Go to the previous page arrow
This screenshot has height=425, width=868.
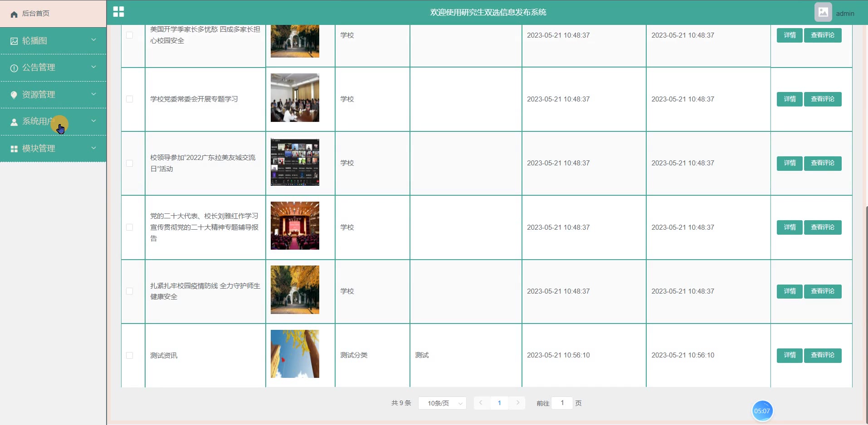481,403
